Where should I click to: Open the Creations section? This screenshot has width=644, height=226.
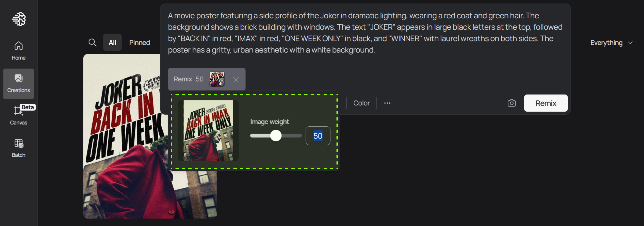pos(19,84)
